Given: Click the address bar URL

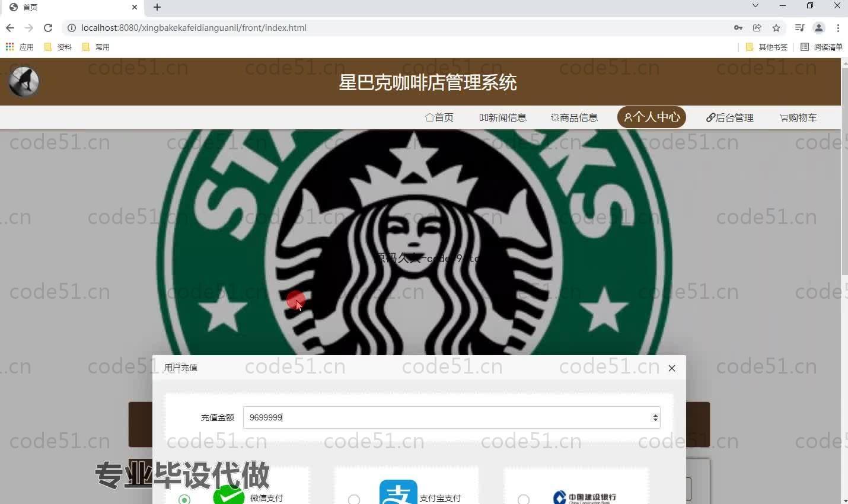Looking at the screenshot, I should point(194,28).
